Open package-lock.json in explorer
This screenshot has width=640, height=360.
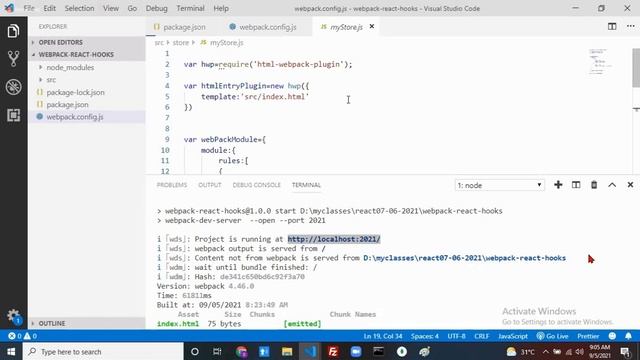(87, 92)
